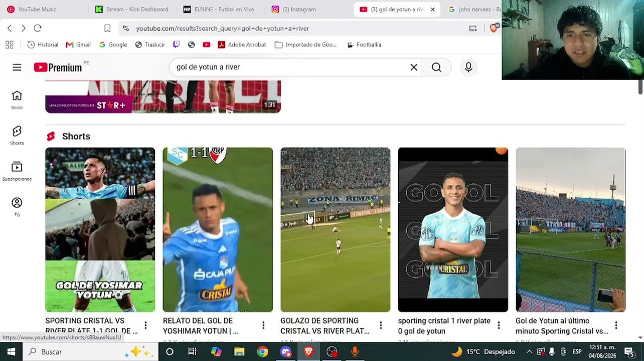Open the Footballia bookmark

pyautogui.click(x=364, y=45)
